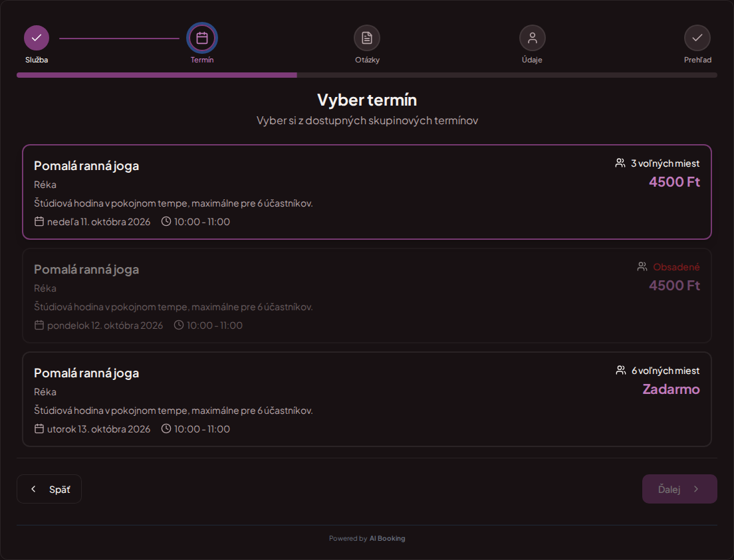Click the text 3 voľných miest

click(x=665, y=163)
